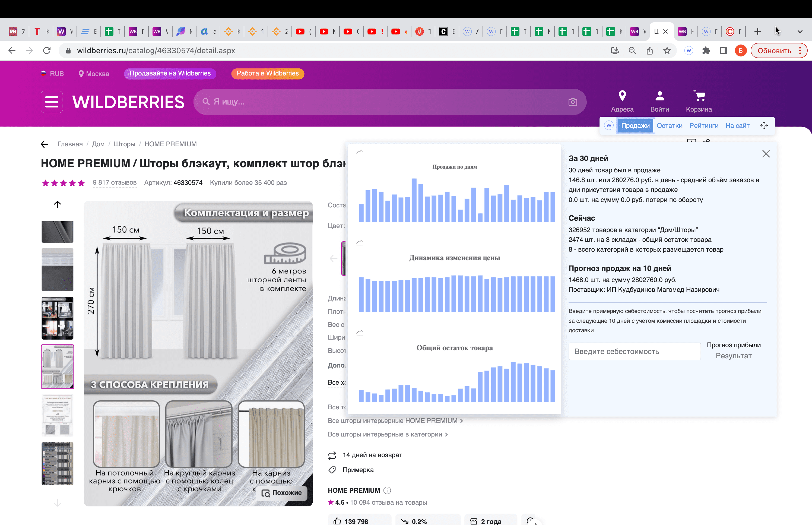Open the 'На сайт' tab
812x525 pixels.
pos(737,125)
